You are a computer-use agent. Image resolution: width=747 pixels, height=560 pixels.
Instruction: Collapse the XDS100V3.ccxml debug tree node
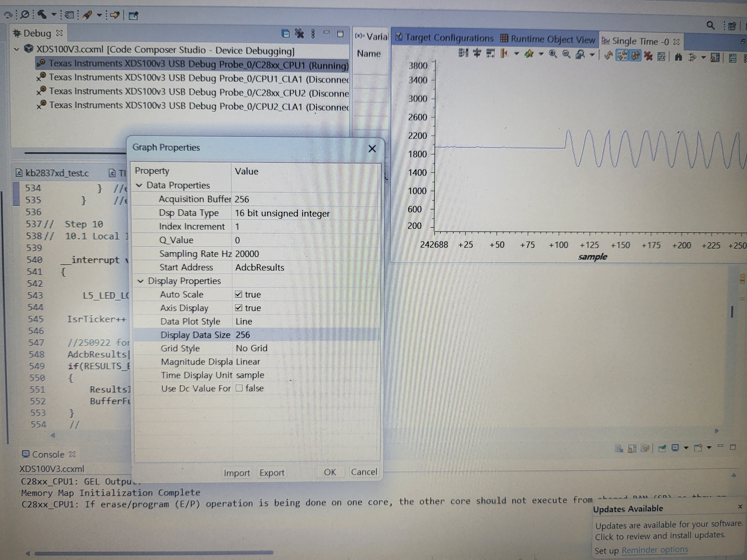click(16, 49)
